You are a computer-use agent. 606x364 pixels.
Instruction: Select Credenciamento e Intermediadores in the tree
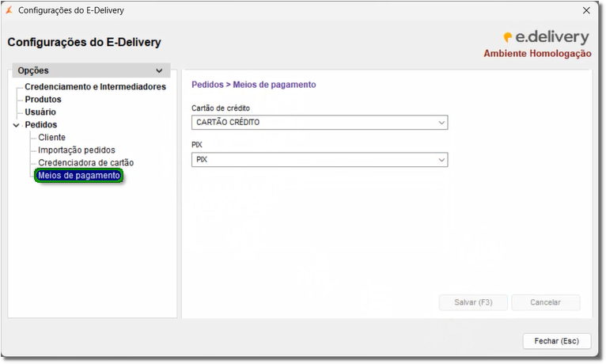[95, 87]
